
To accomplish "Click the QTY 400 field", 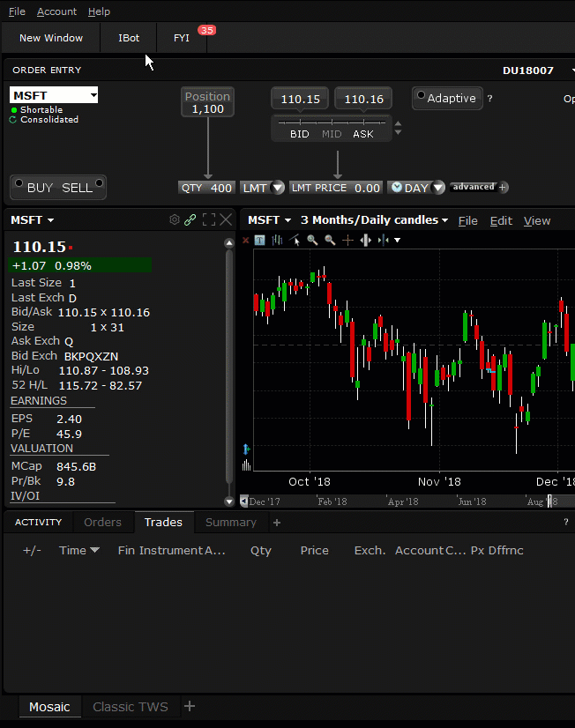I will [206, 188].
